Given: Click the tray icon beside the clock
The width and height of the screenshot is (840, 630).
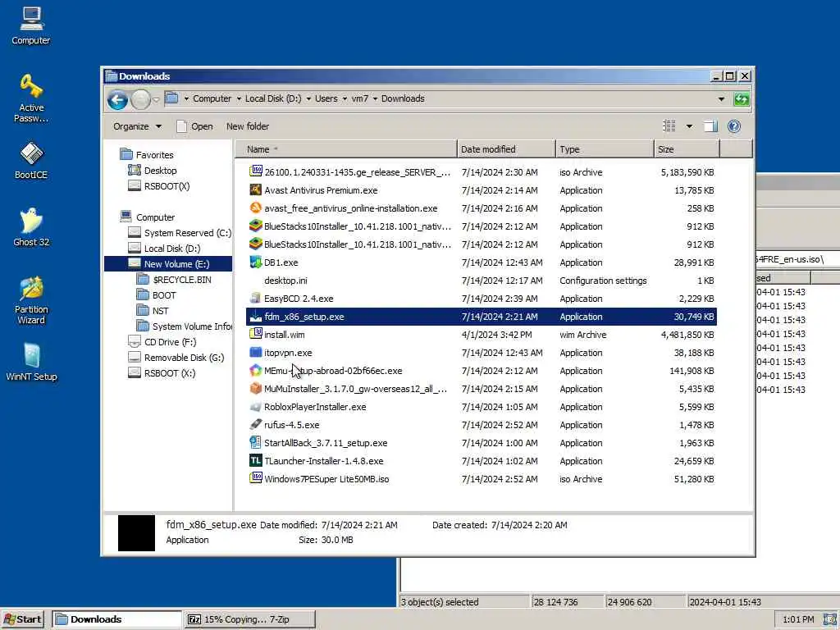Looking at the screenshot, I should click(x=829, y=619).
